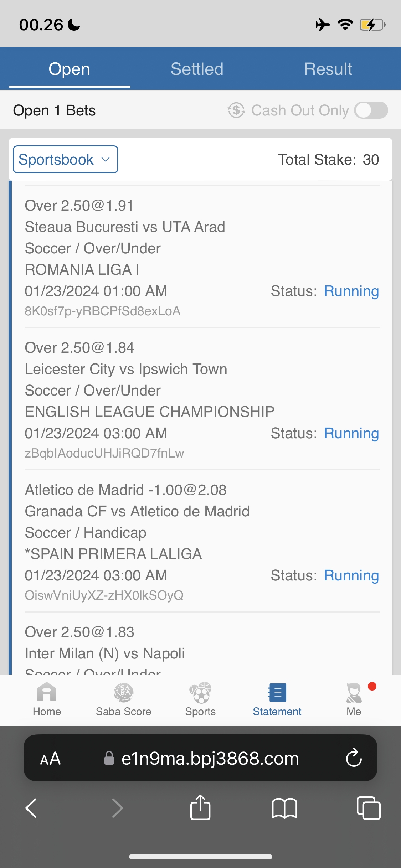
Task: Enable the Cash Out Only switch
Action: tap(371, 110)
